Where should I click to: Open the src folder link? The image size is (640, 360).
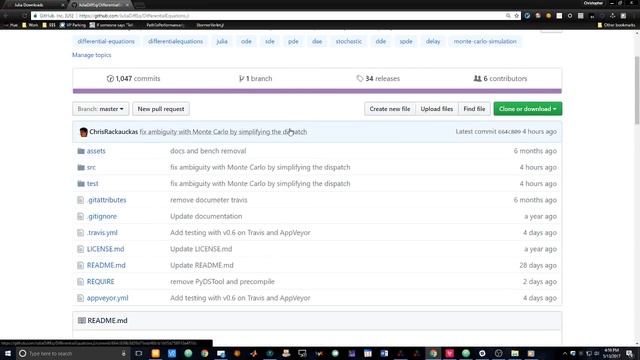click(91, 167)
